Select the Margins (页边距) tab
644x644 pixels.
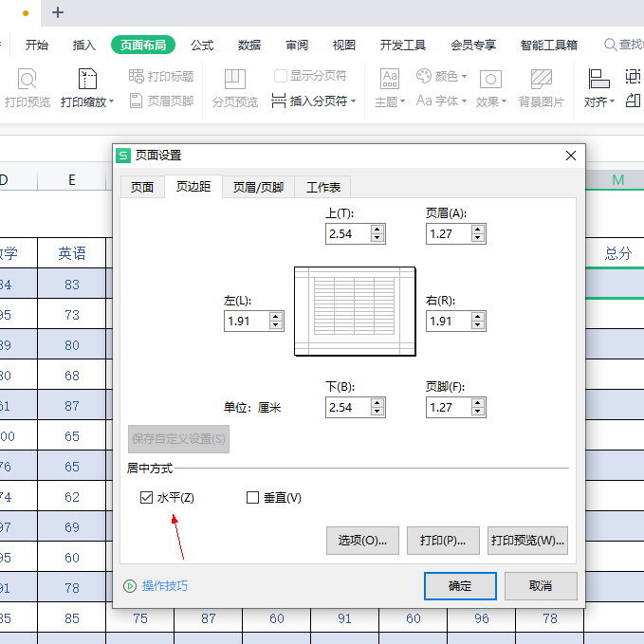[x=193, y=187]
